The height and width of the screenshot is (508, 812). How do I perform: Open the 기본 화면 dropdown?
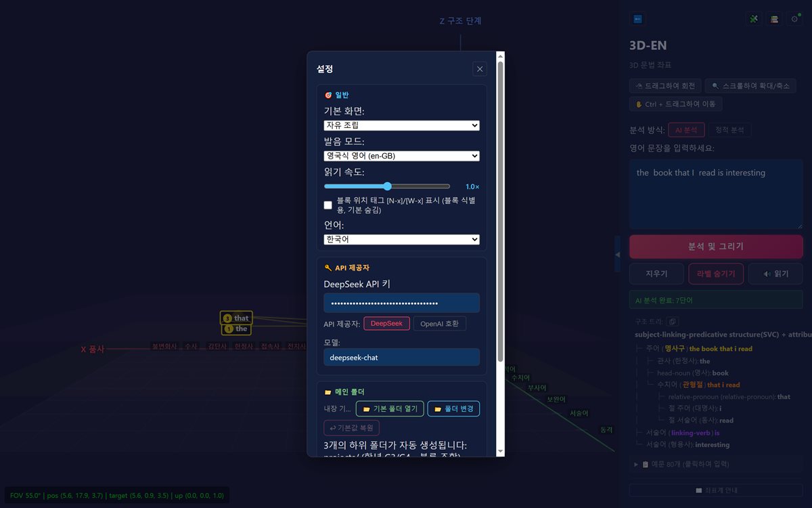[402, 125]
